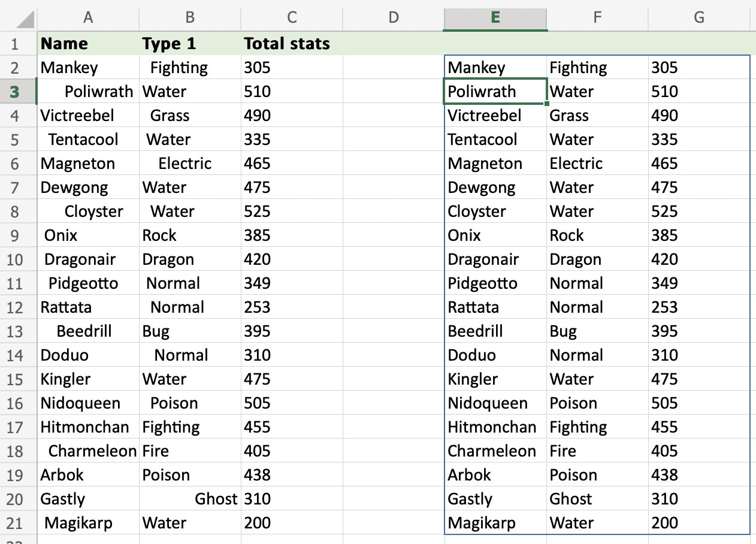Select the Name header cell
This screenshot has height=544, width=756.
point(88,43)
